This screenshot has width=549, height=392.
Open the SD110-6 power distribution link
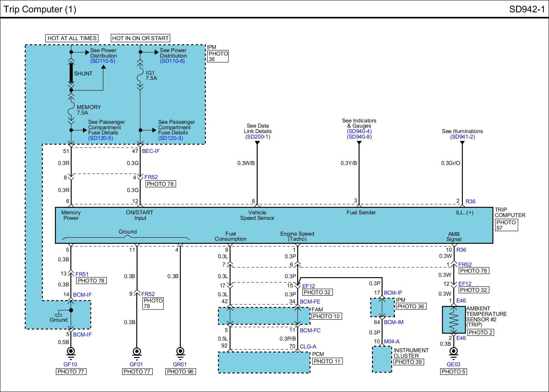(172, 61)
